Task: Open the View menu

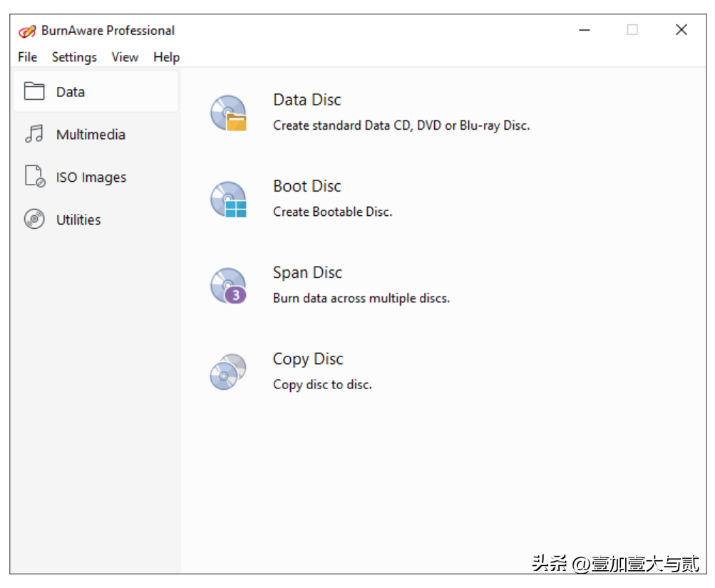Action: click(x=125, y=57)
